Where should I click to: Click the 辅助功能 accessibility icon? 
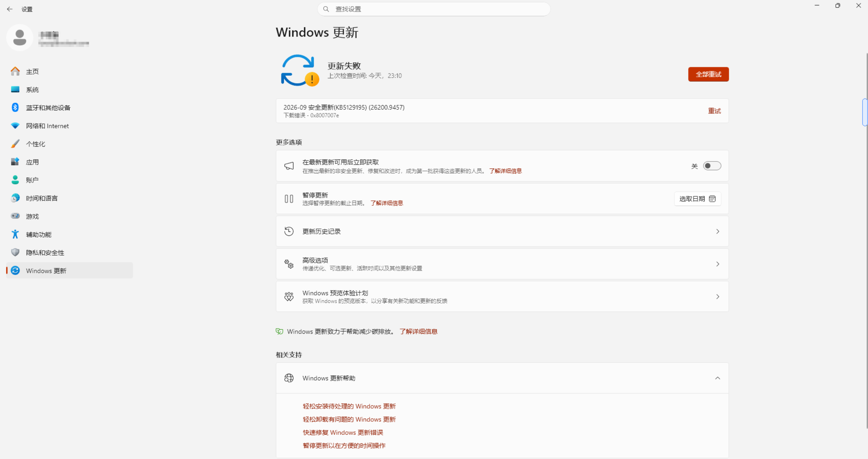point(15,234)
